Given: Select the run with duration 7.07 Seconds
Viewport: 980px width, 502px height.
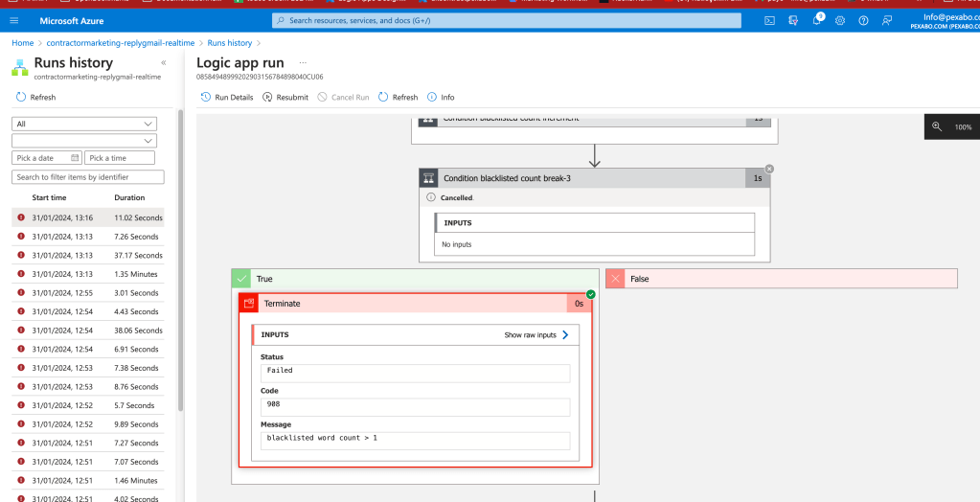Looking at the screenshot, I should coord(88,462).
